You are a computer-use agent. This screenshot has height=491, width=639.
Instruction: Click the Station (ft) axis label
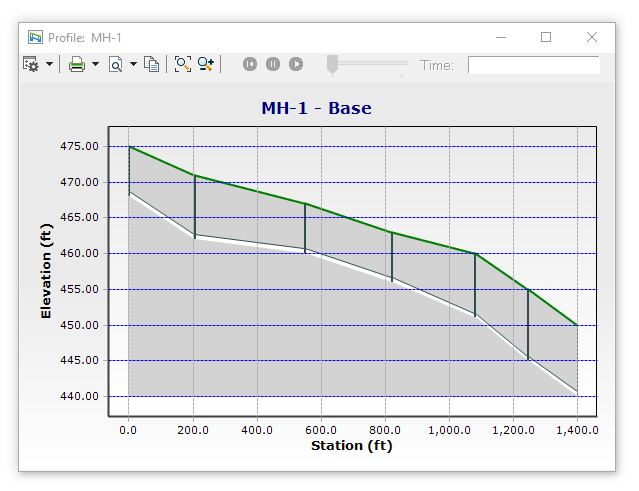pos(351,445)
